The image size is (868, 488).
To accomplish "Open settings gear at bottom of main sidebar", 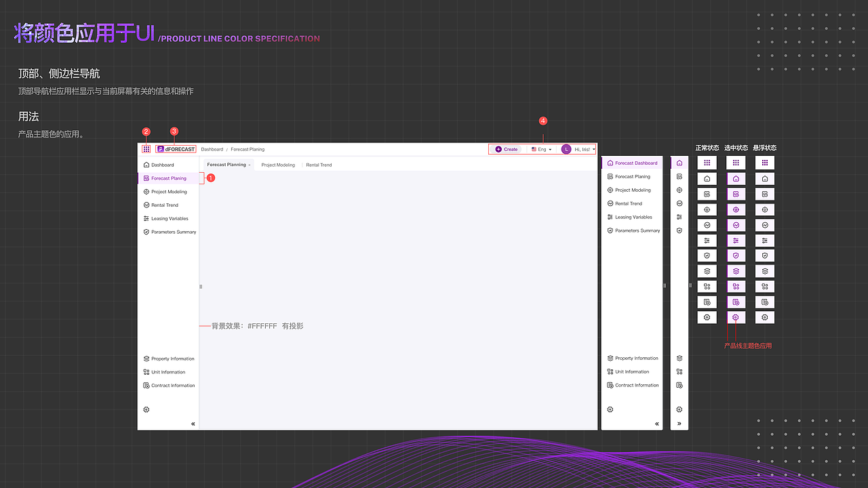I will click(146, 409).
